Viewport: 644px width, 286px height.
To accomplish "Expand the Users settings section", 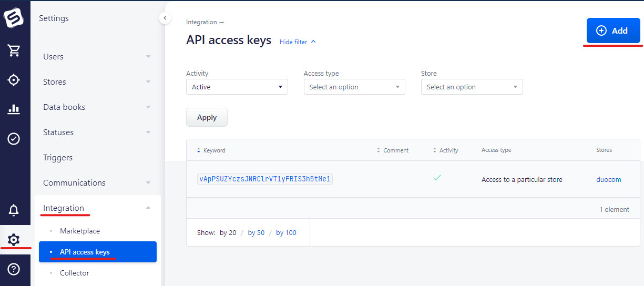I will 97,57.
